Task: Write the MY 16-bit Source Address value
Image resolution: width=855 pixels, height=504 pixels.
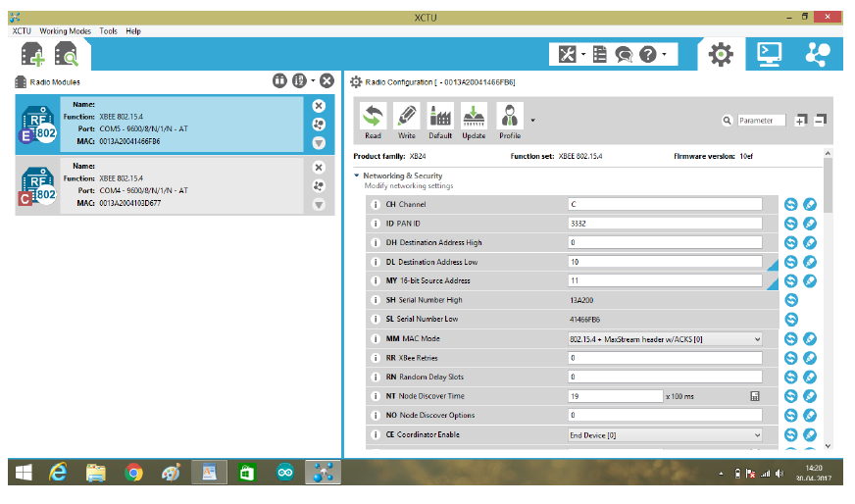Action: coord(810,280)
